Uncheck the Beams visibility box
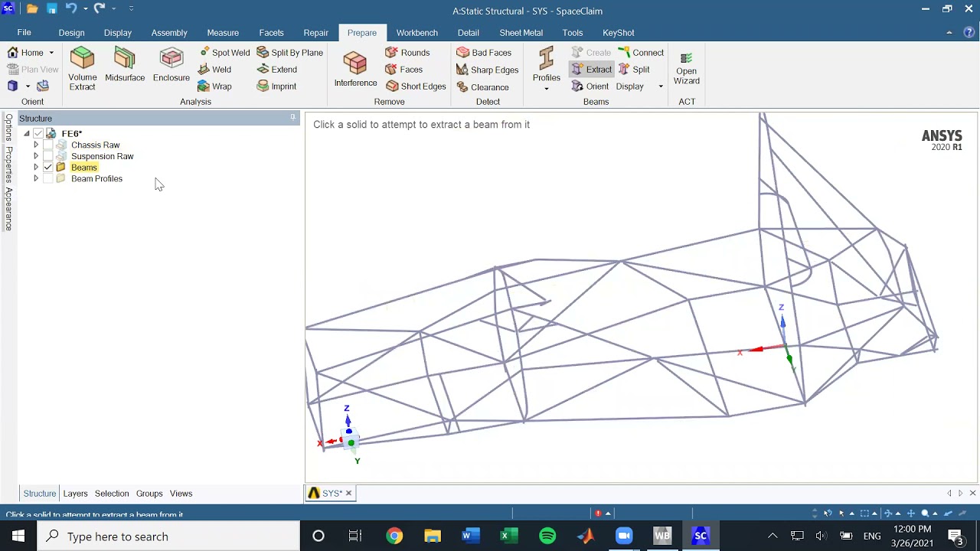Image resolution: width=980 pixels, height=551 pixels. (x=48, y=168)
